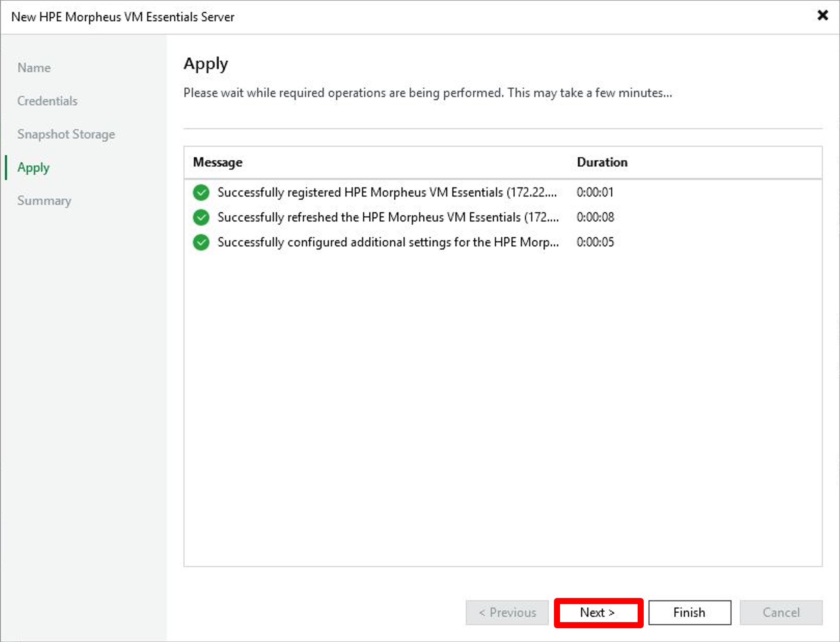Click the Next > button
Viewport: 840px width, 642px height.
[598, 613]
